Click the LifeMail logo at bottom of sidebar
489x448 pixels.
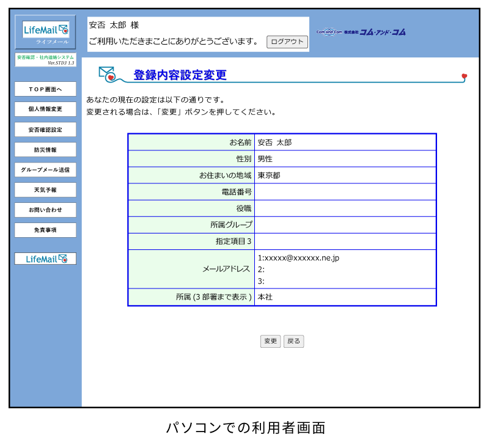pos(44,259)
